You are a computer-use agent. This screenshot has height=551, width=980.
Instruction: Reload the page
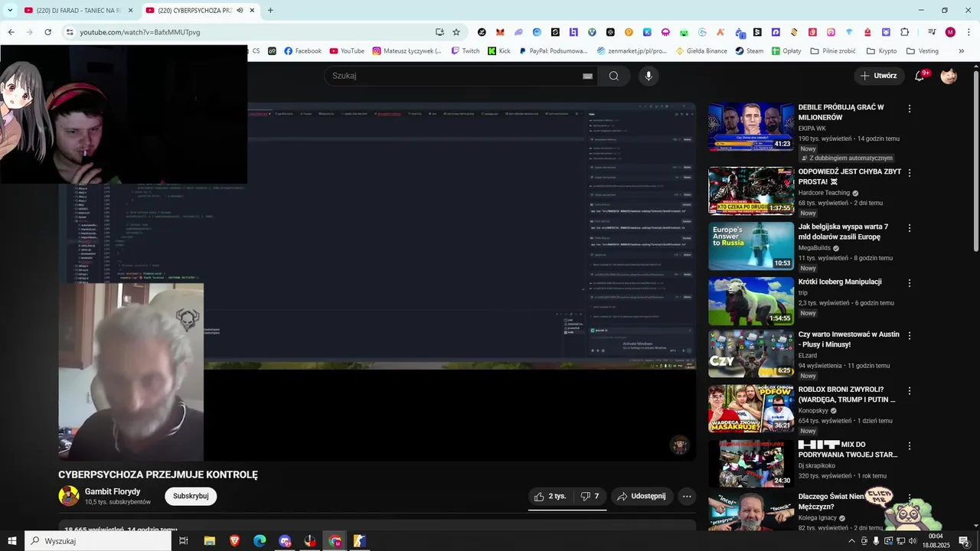pyautogui.click(x=47, y=32)
